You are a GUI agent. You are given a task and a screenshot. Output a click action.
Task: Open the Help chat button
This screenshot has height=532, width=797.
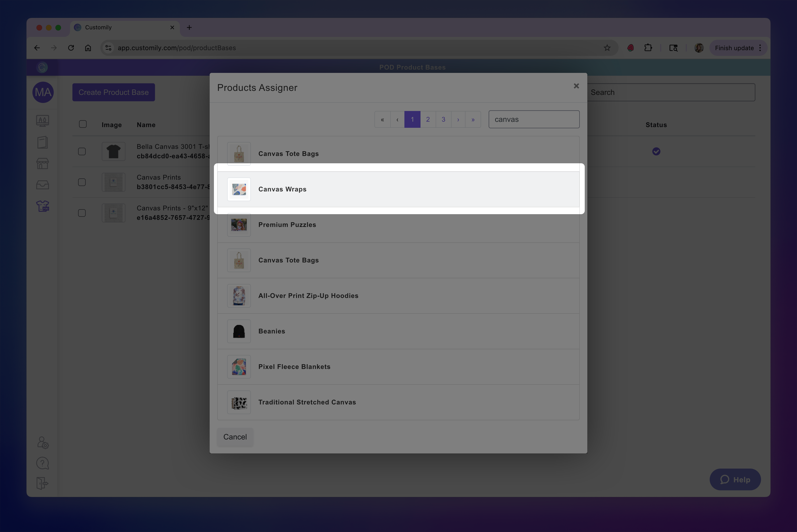tap(735, 479)
